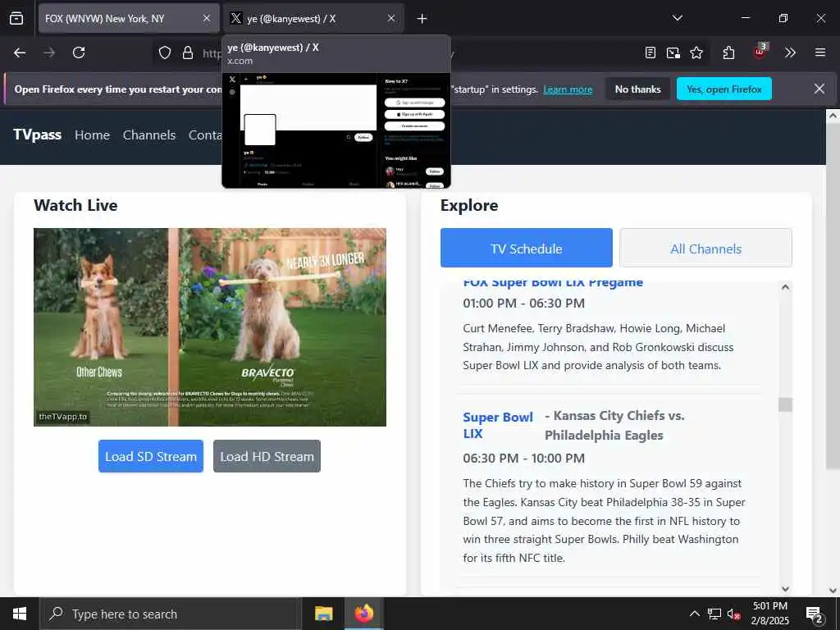Click schedule list down arrow
840x630 pixels.
coord(785,589)
